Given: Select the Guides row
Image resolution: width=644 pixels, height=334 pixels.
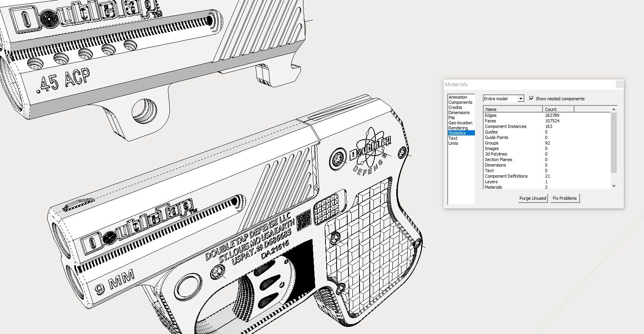Looking at the screenshot, I should coord(547,132).
